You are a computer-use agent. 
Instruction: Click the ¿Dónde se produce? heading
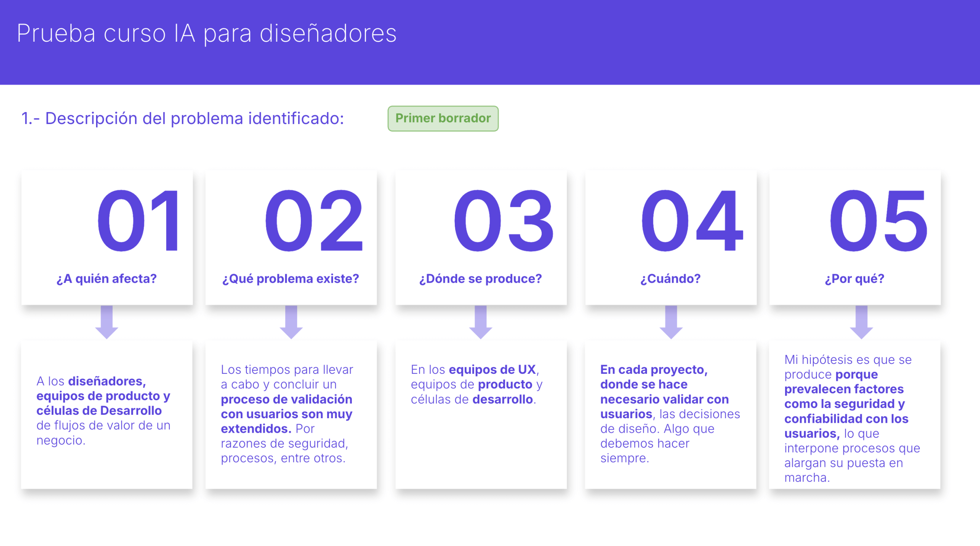[480, 279]
